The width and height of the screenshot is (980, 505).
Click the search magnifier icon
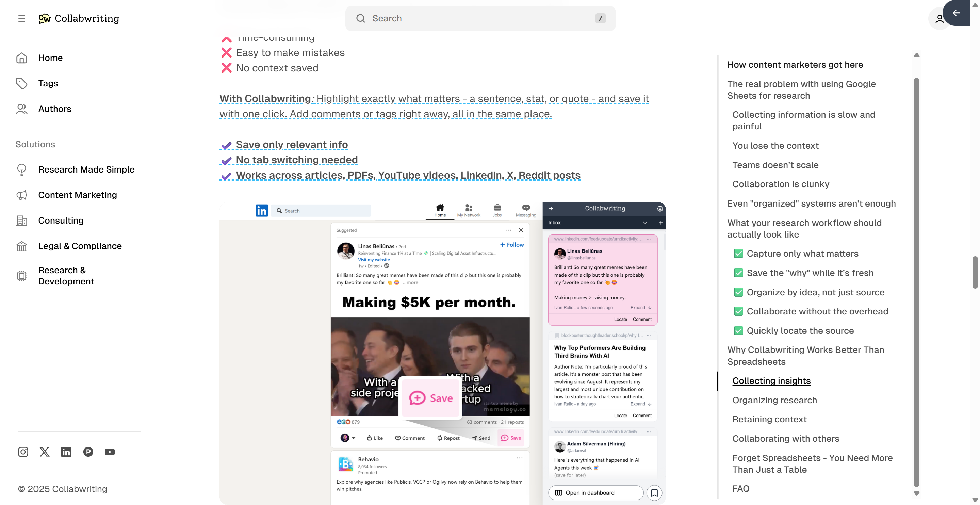click(x=360, y=18)
